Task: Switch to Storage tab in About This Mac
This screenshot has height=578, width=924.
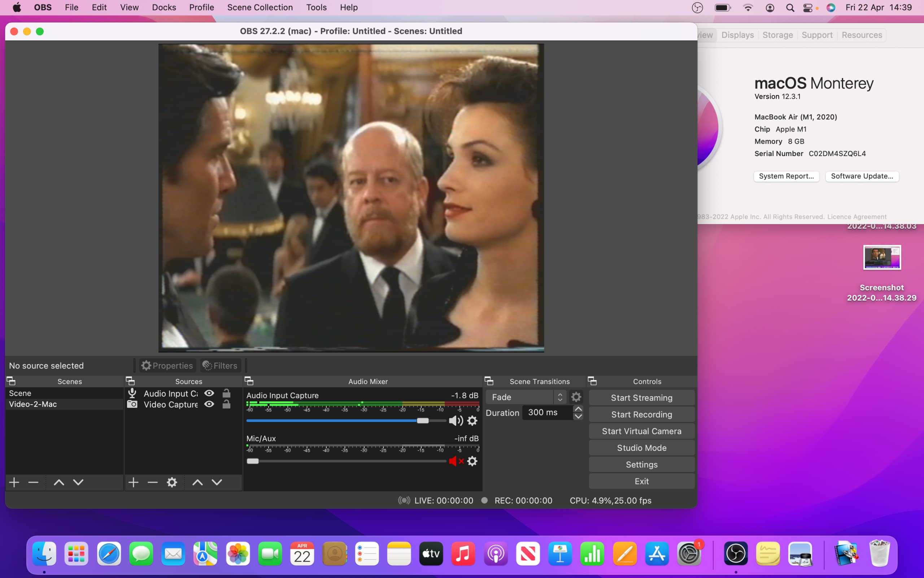Action: click(777, 35)
